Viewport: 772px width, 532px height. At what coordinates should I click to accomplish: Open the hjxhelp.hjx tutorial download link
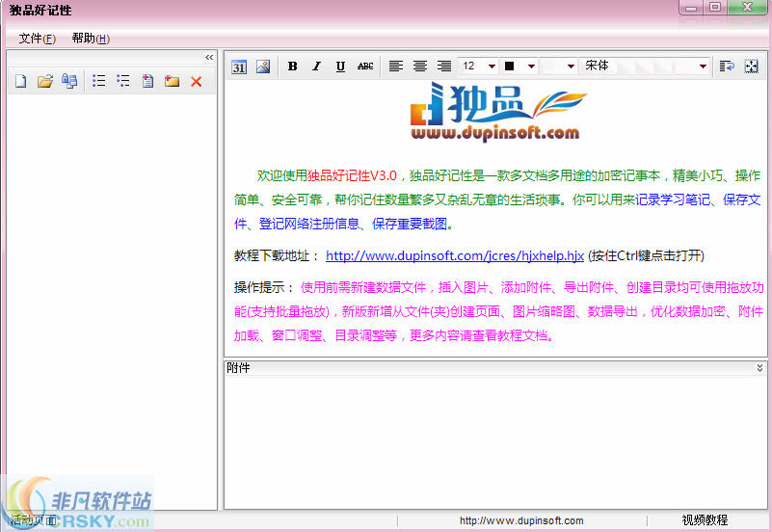(x=455, y=256)
